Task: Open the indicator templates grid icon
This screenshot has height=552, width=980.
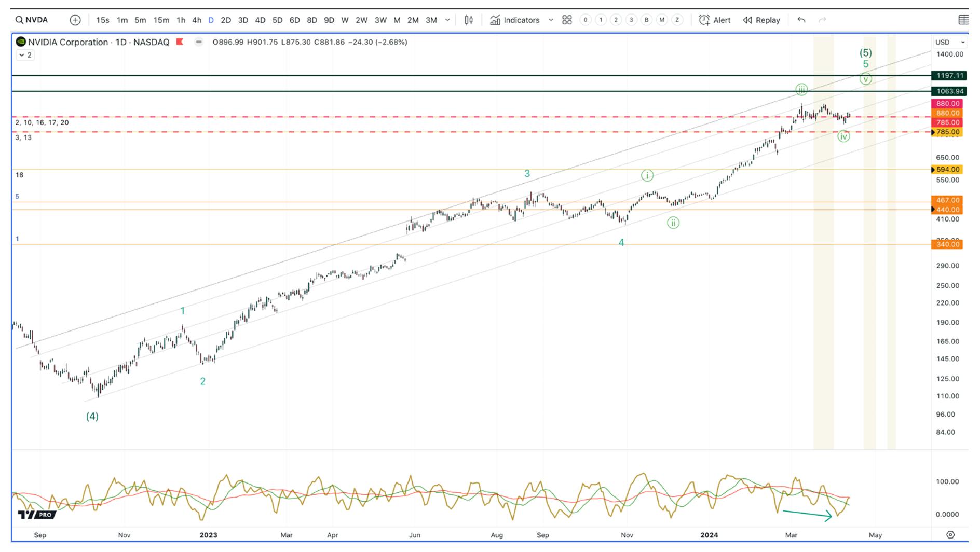Action: [x=567, y=20]
